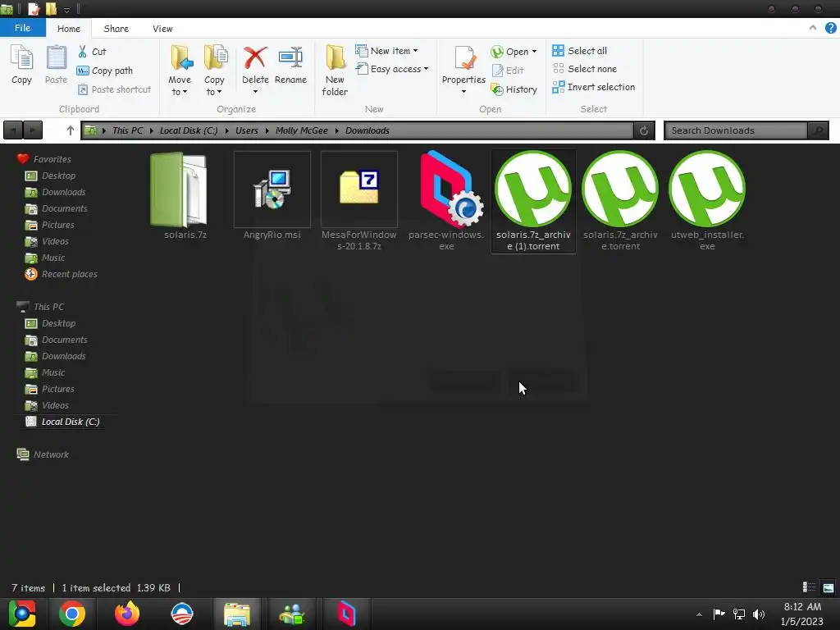The height and width of the screenshot is (630, 840).
Task: Open Recent places in Favorites
Action: 61,274
